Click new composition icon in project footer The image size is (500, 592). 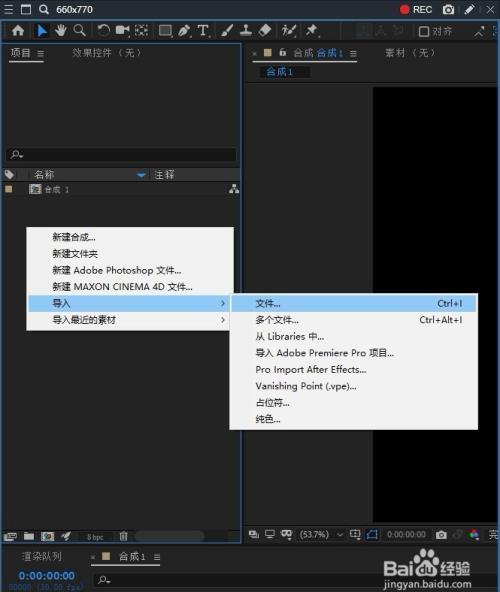[x=48, y=536]
